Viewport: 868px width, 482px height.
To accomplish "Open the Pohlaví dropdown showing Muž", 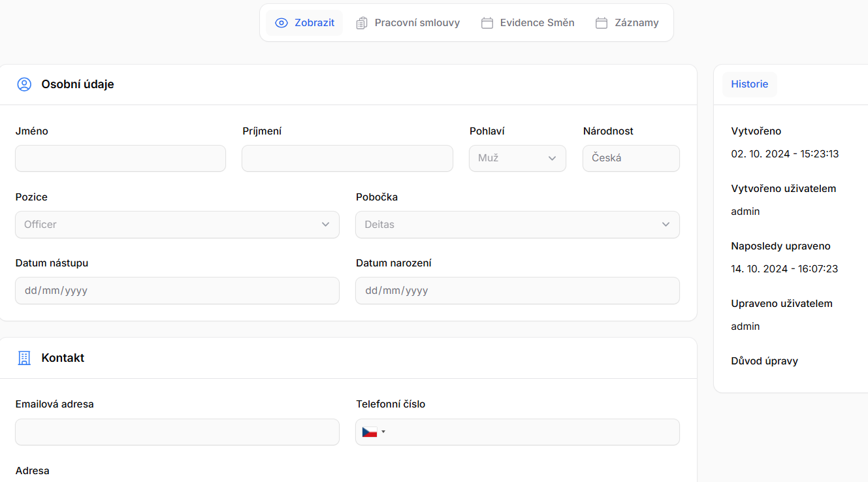I will pos(517,158).
